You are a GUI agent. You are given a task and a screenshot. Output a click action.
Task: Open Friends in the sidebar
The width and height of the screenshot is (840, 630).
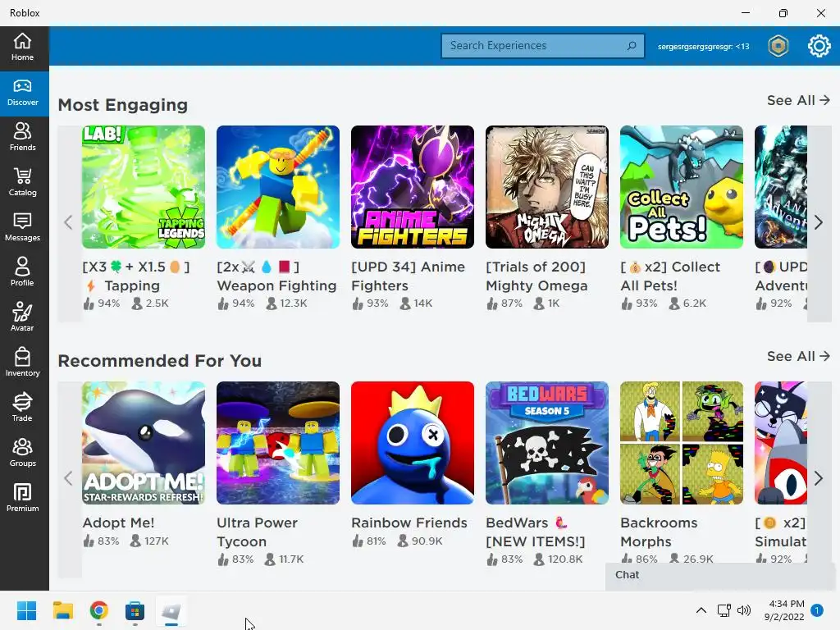click(x=22, y=137)
